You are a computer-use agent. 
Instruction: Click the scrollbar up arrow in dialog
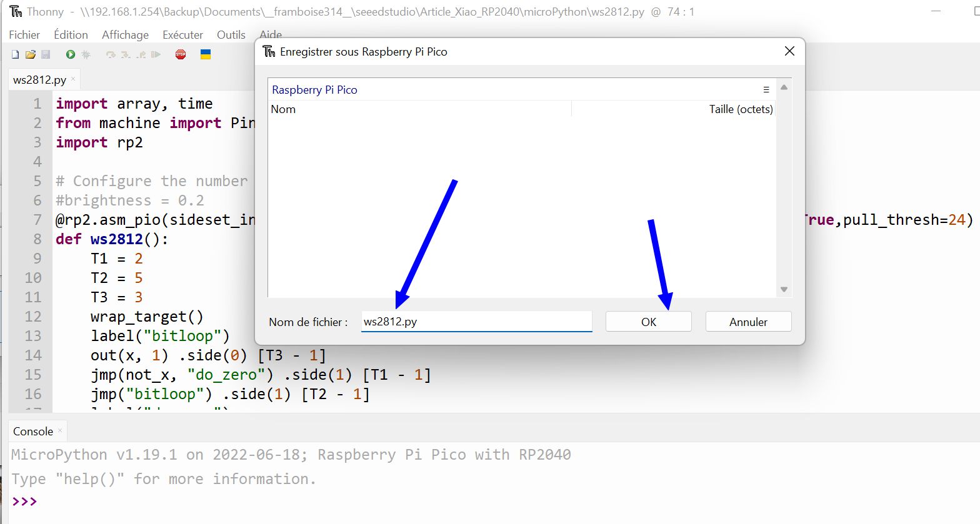click(784, 87)
